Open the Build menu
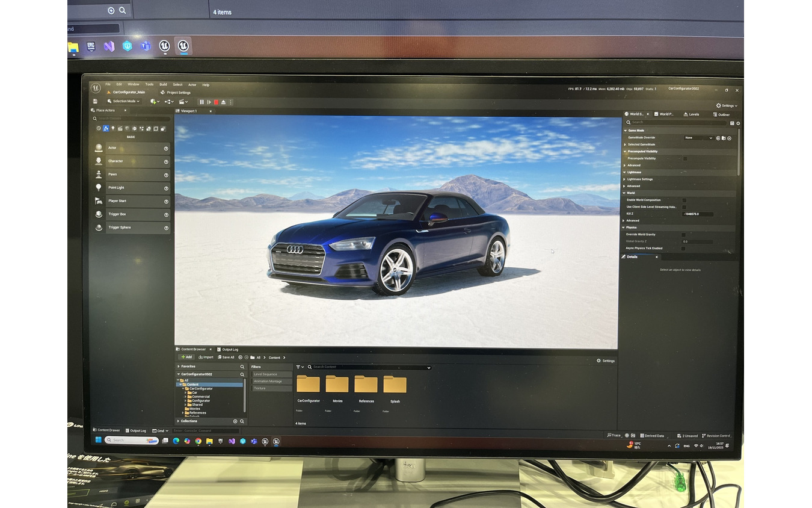Image resolution: width=812 pixels, height=508 pixels. point(163,84)
